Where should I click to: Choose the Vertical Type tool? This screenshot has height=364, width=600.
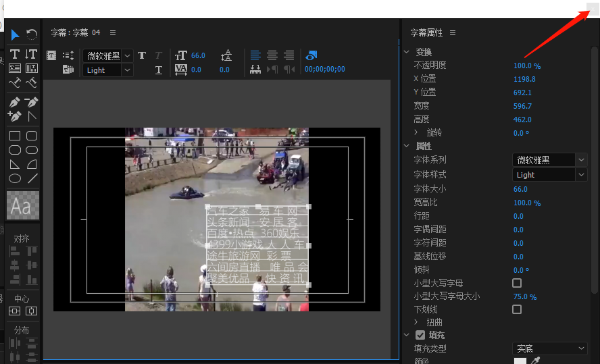pos(31,54)
